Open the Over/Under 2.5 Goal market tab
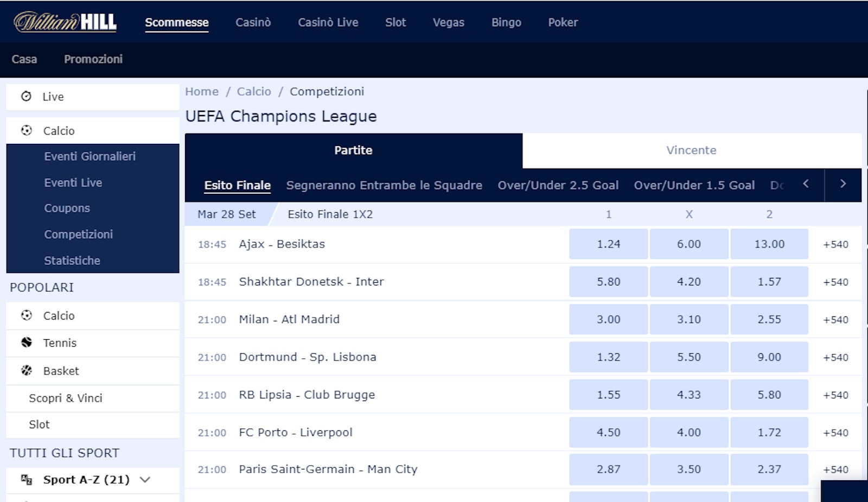The image size is (868, 502). click(x=558, y=185)
